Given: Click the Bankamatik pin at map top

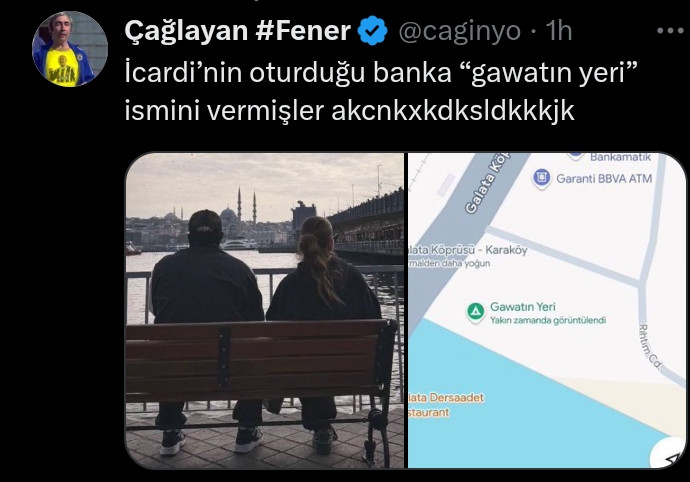Looking at the screenshot, I should tap(576, 156).
